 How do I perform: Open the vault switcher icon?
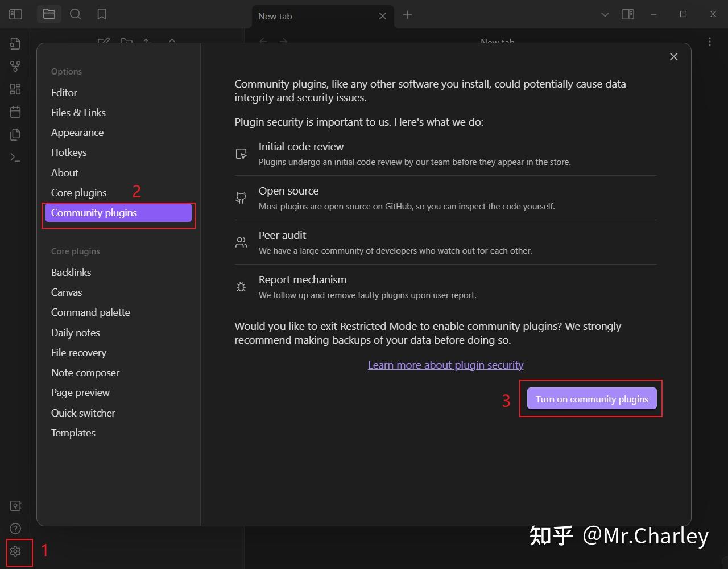(15, 505)
